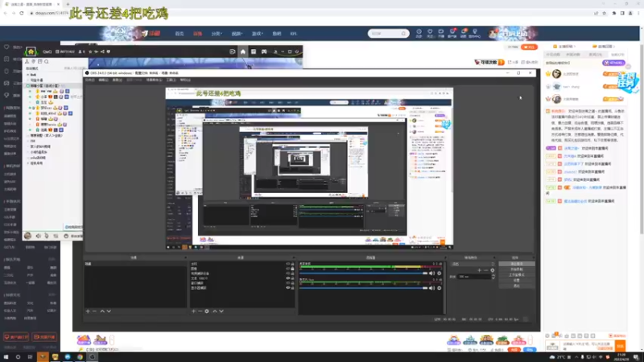
Task: Open Douyu start-broadcast icon in header
Action: 440,33
